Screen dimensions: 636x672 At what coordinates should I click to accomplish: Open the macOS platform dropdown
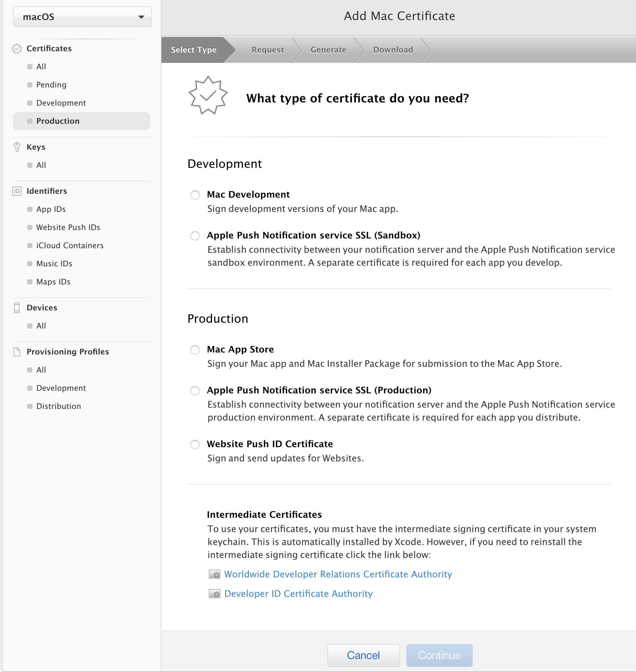[x=82, y=17]
